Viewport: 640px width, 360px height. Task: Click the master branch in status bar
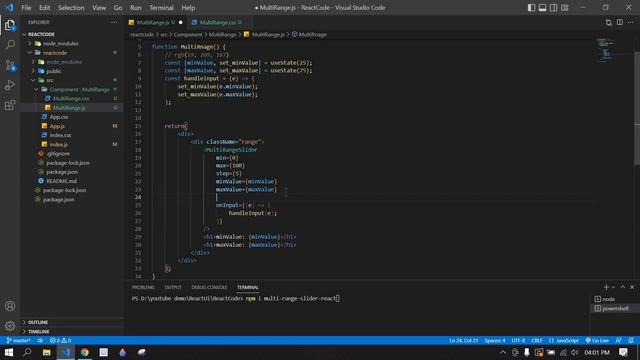18,340
